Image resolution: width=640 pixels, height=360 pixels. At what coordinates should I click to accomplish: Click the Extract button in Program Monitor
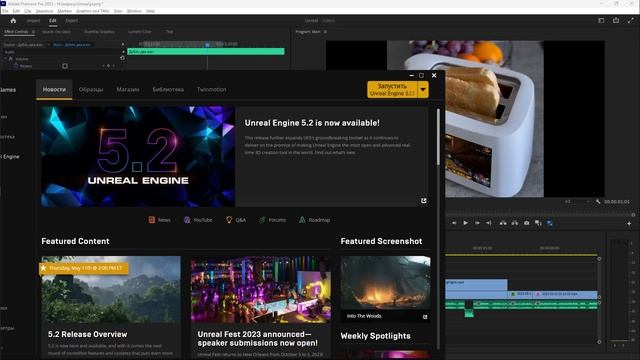point(515,223)
